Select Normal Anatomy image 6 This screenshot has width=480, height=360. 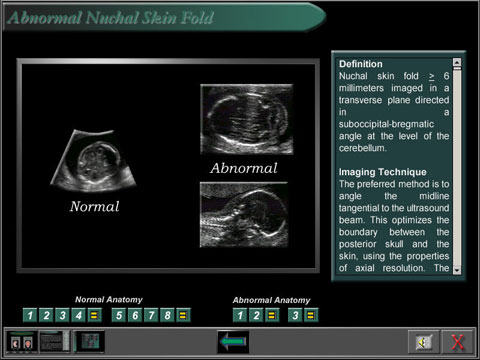(135, 315)
